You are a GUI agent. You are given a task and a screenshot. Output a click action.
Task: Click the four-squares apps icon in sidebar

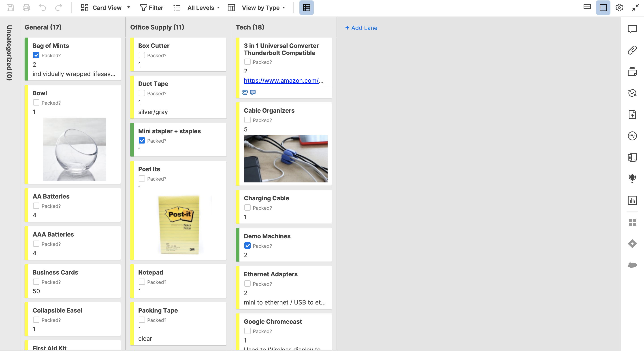pos(632,222)
